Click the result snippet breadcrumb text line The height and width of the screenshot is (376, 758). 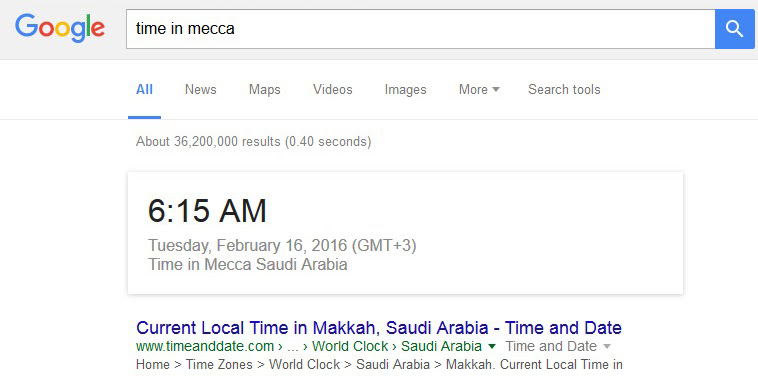(x=379, y=364)
